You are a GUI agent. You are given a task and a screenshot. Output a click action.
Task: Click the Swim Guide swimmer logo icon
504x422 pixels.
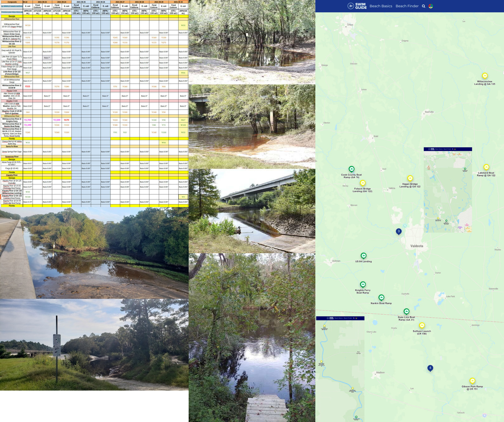point(351,6)
